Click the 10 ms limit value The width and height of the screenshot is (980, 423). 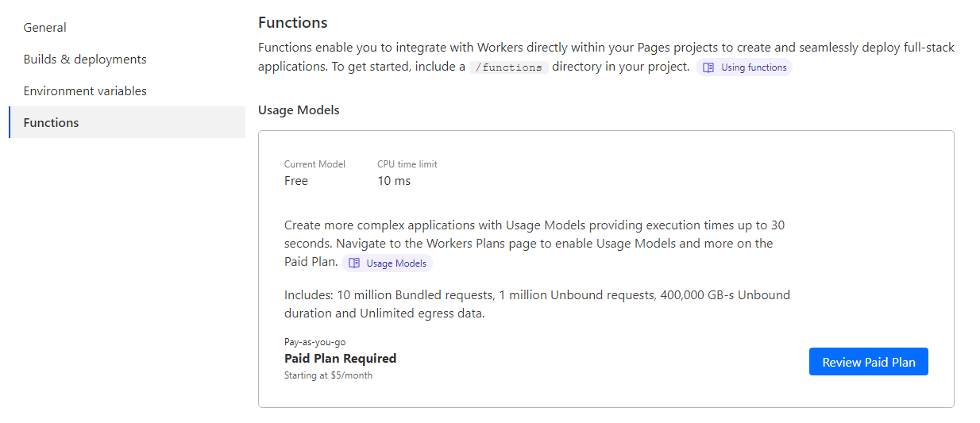click(x=393, y=181)
